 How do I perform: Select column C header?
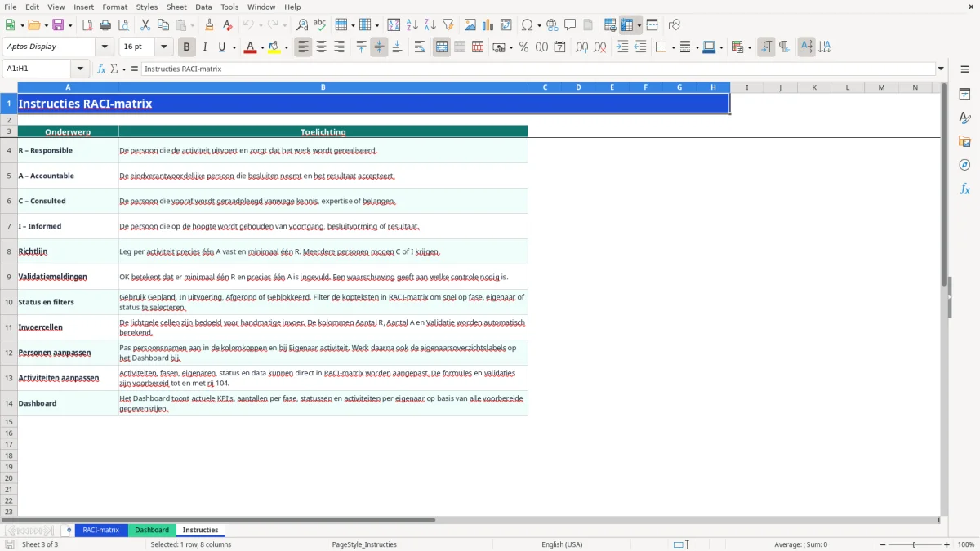(545, 87)
